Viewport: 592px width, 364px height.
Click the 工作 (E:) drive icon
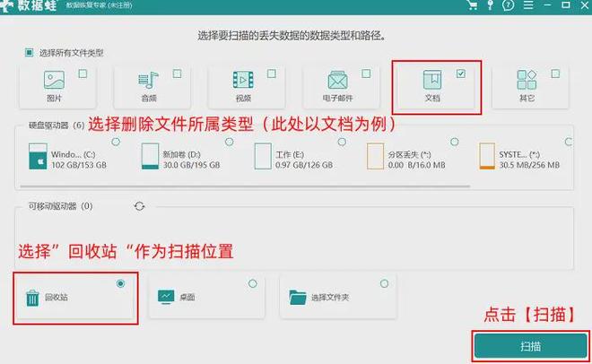[x=263, y=156]
